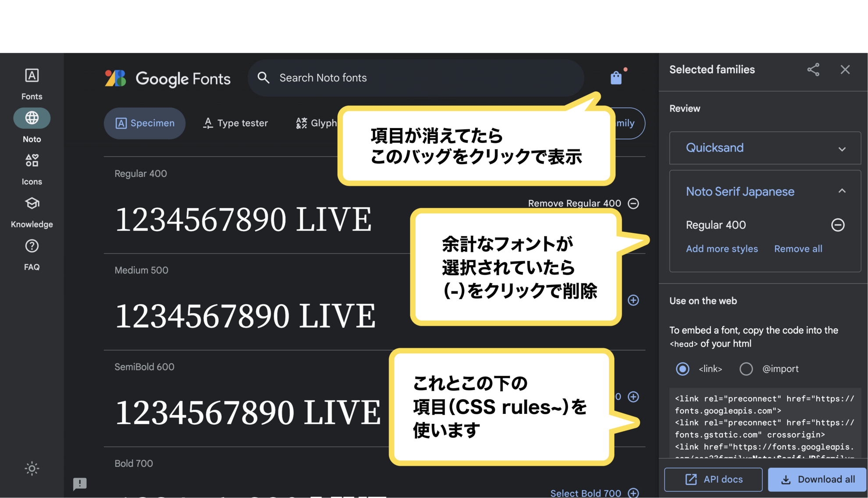This screenshot has height=498, width=868.
Task: Click the SemiBold 600 sample text
Action: coord(248,412)
